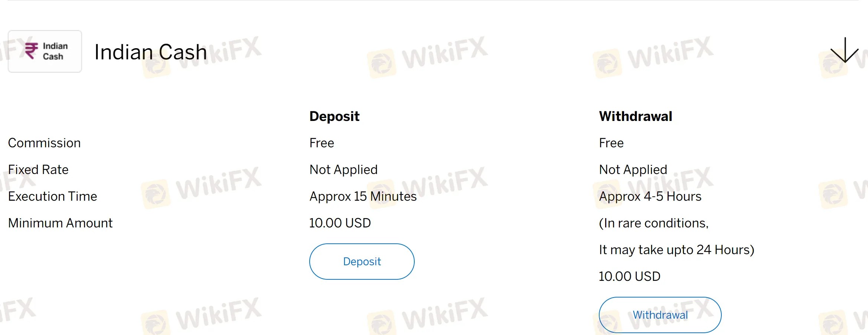Select the Withdrawal column header

pyautogui.click(x=635, y=116)
